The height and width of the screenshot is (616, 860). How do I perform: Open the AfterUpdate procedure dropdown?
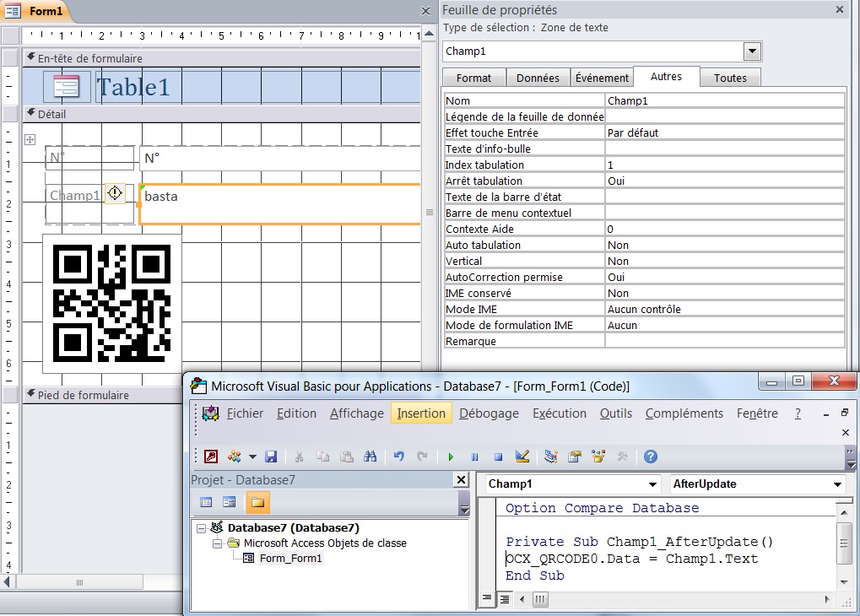point(837,484)
